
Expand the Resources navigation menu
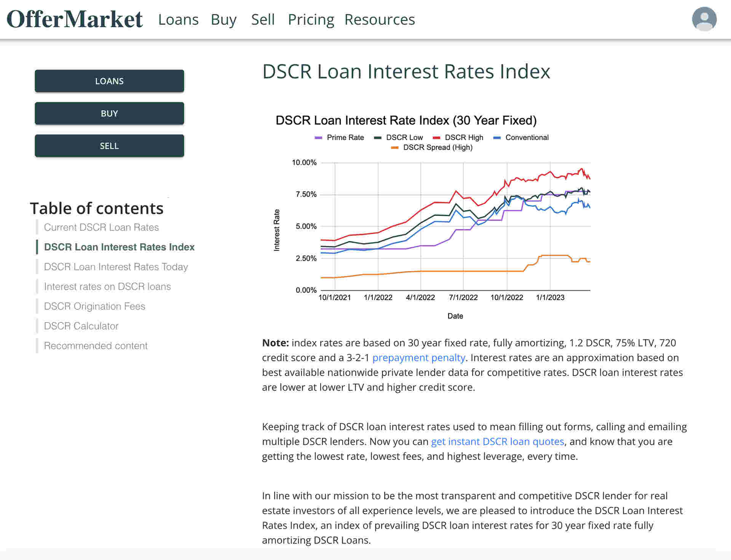click(x=380, y=19)
